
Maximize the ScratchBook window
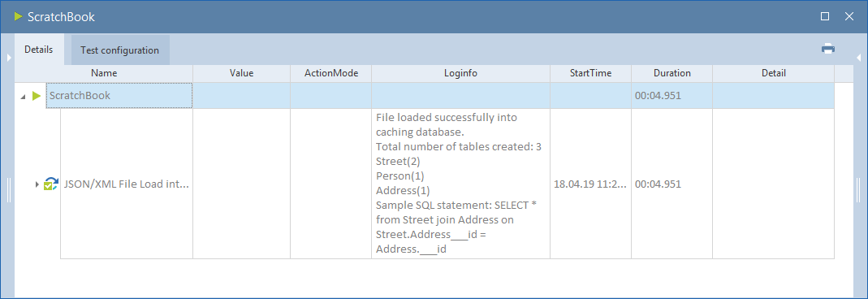click(825, 16)
